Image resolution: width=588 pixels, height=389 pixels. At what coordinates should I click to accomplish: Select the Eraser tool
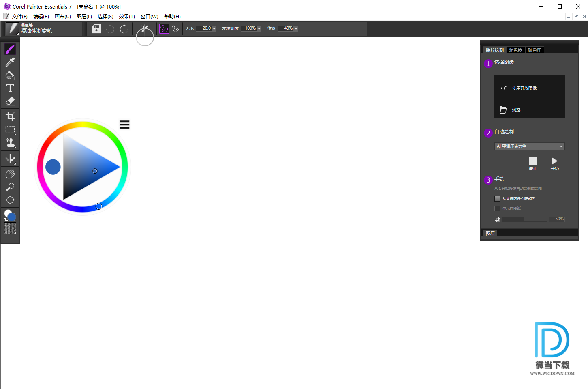tap(10, 101)
